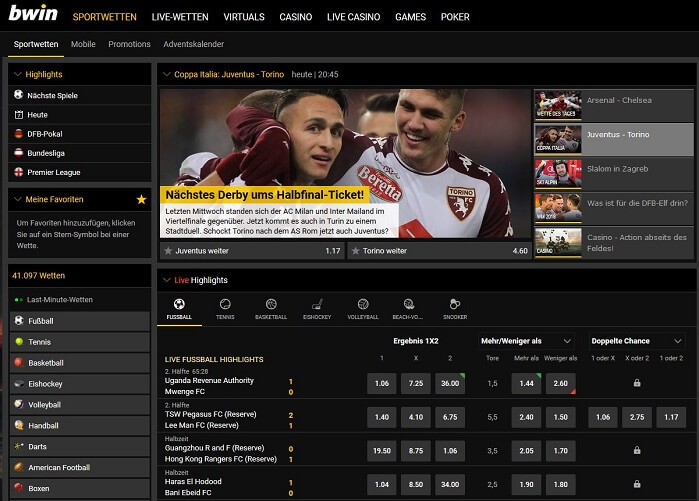
Task: Open the Uganda Revenue Authority match details
Action: click(209, 380)
